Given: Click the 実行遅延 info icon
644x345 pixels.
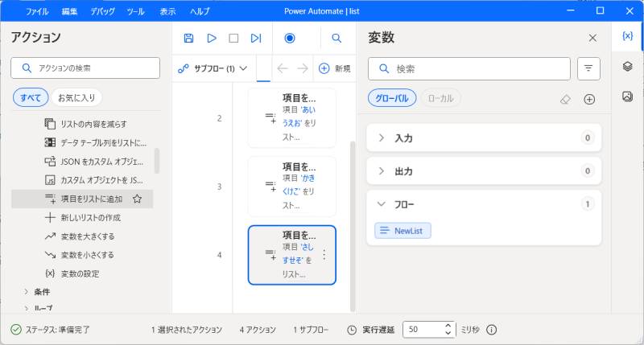Looking at the screenshot, I should click(x=491, y=330).
